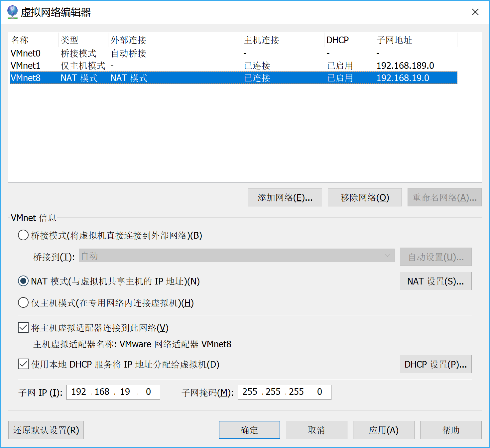The image size is (490, 448).
Task: Click the 名称 column header
Action: coord(34,40)
